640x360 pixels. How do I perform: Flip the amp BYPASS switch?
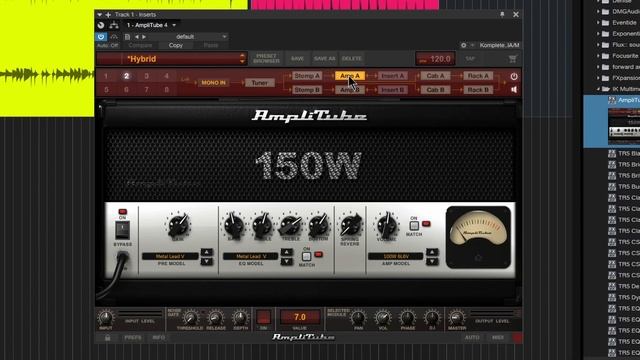pyautogui.click(x=122, y=230)
